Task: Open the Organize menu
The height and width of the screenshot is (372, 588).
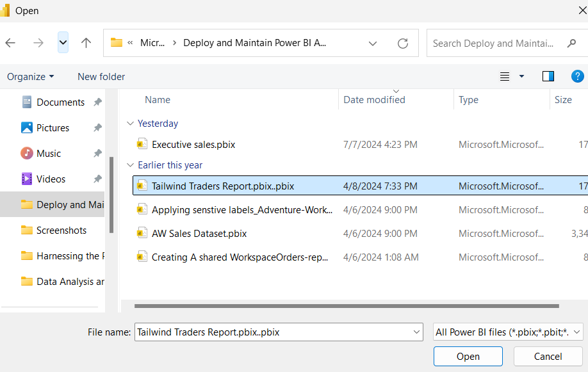Action: pyautogui.click(x=30, y=76)
